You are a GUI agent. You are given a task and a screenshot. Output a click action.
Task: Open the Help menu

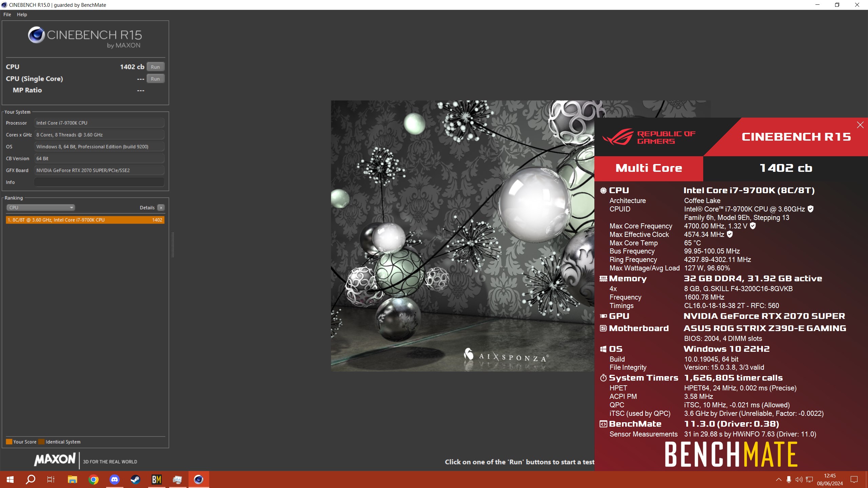(22, 15)
